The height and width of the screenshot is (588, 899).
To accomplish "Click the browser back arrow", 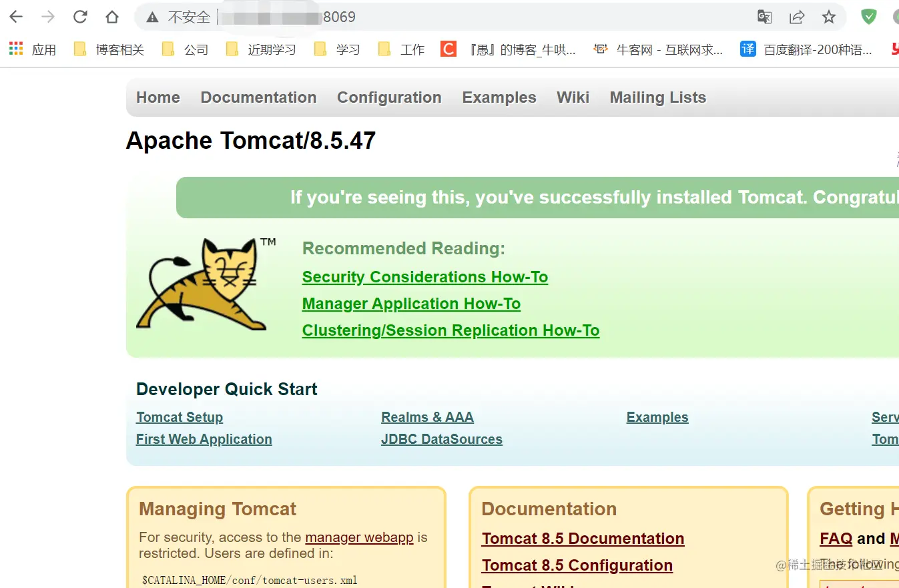I will click(16, 17).
